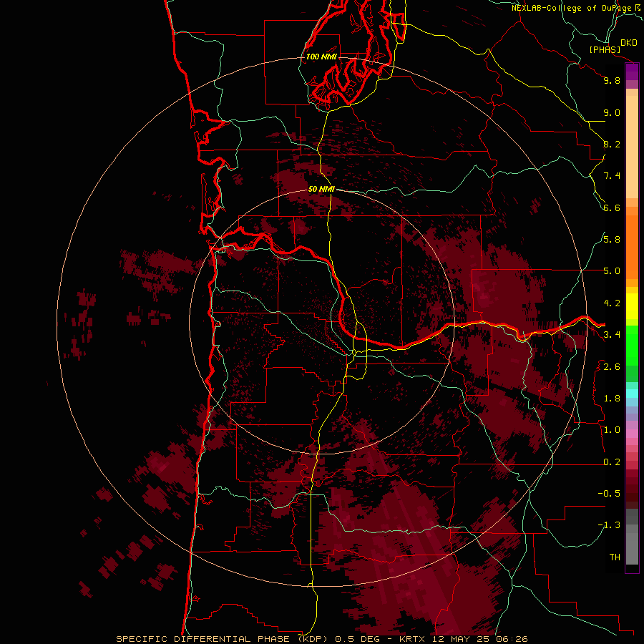This screenshot has width=644, height=644.
Task: Click the 100 NMI range ring label
Action: coord(321,57)
